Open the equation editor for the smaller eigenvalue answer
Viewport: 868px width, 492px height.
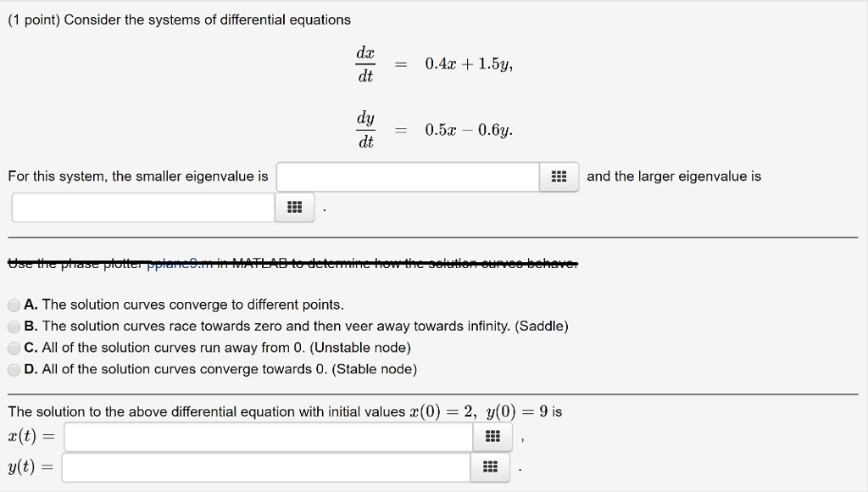(x=559, y=176)
